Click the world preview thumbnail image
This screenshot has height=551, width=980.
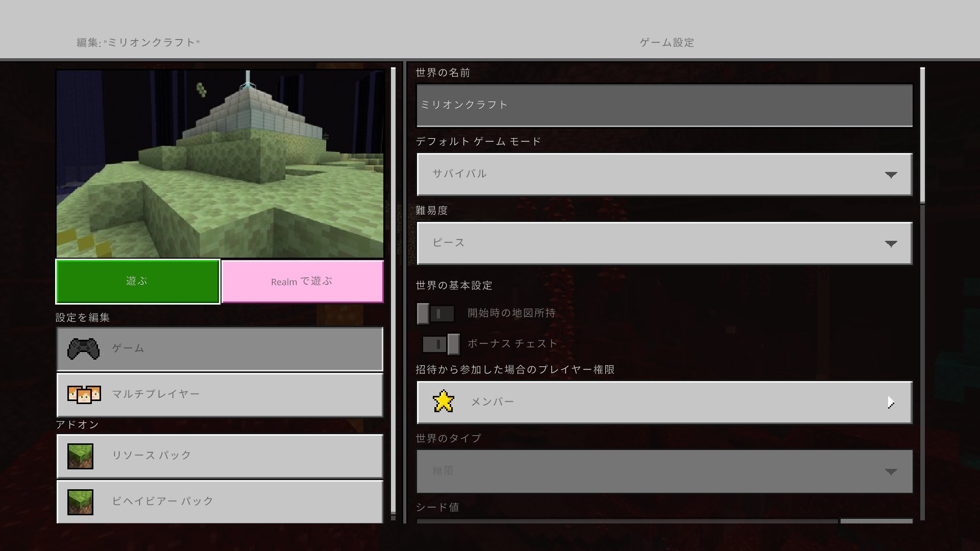click(219, 163)
